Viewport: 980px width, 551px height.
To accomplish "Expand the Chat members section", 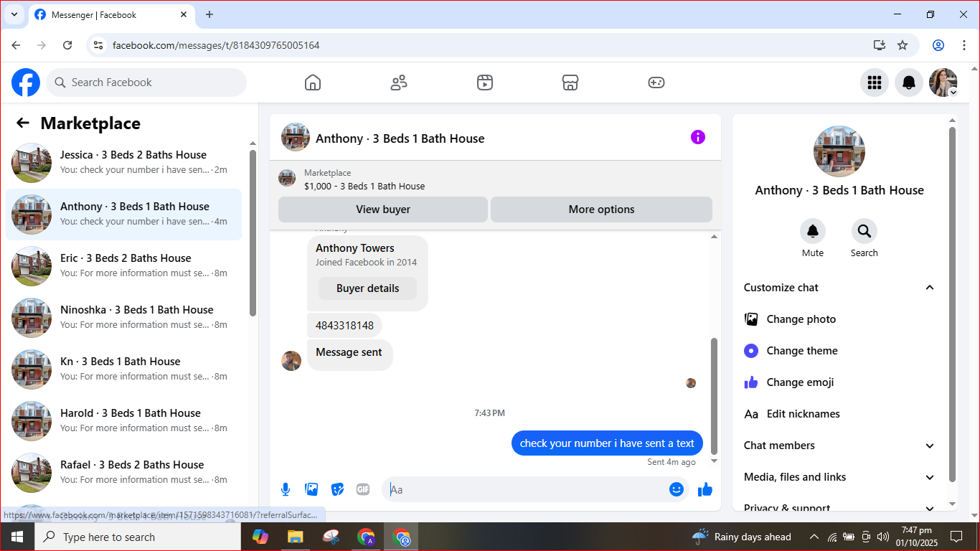I will [x=839, y=446].
